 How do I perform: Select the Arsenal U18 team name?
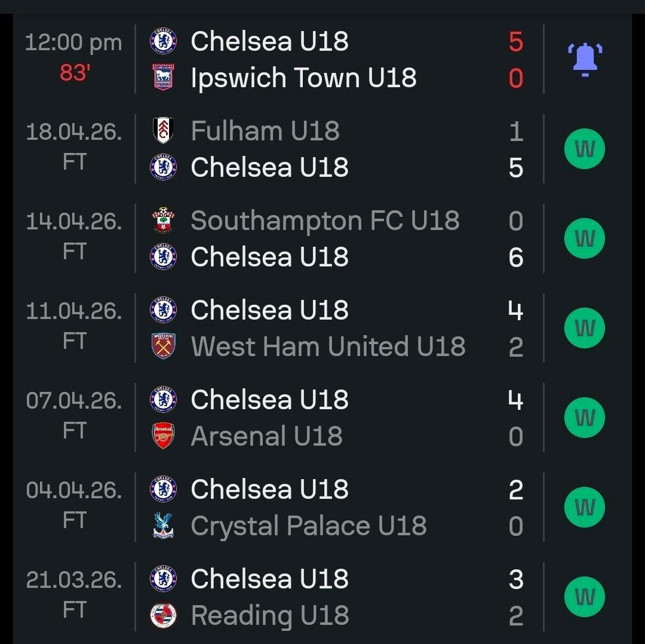(266, 436)
